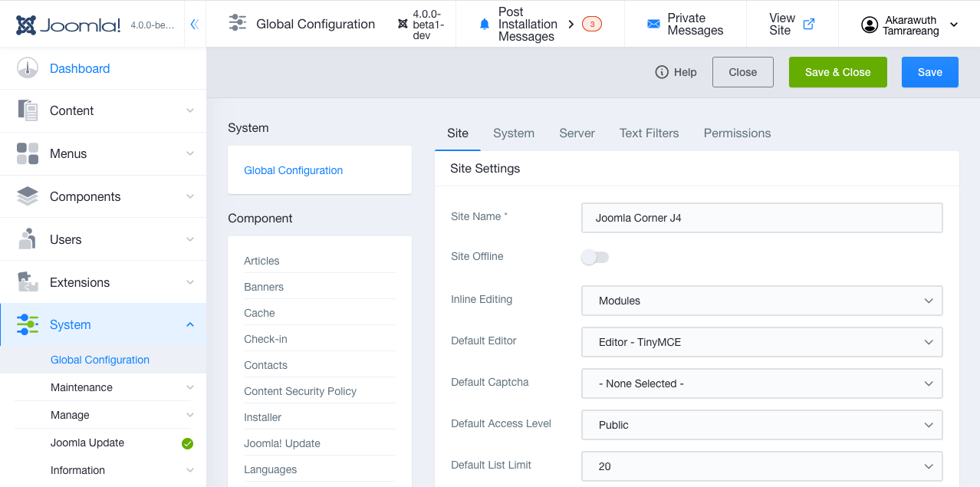Open Post Installation Messages text link
This screenshot has height=487, width=980.
(528, 25)
